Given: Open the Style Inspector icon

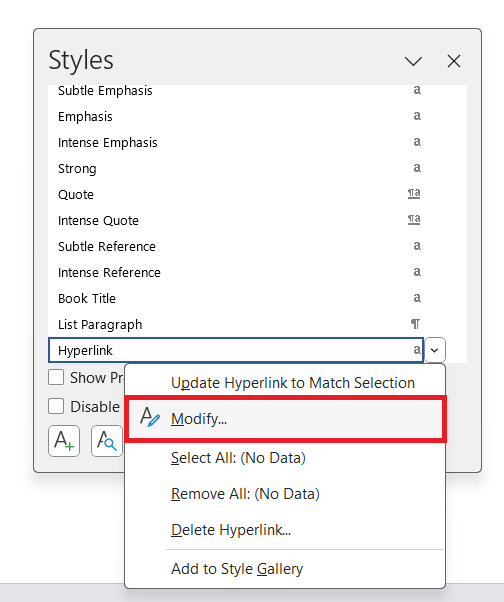Looking at the screenshot, I should click(x=107, y=441).
